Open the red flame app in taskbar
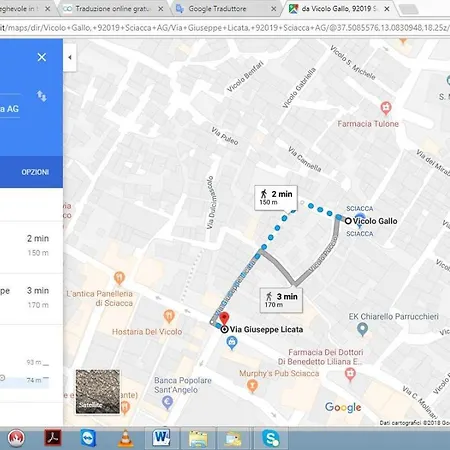This screenshot has height=450, width=450. point(16,437)
